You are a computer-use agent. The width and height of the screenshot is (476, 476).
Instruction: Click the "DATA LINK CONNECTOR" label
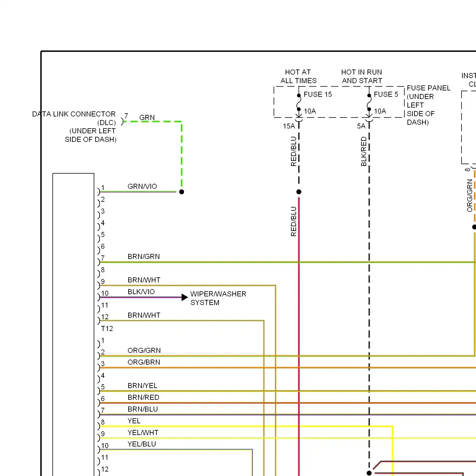pos(74,127)
